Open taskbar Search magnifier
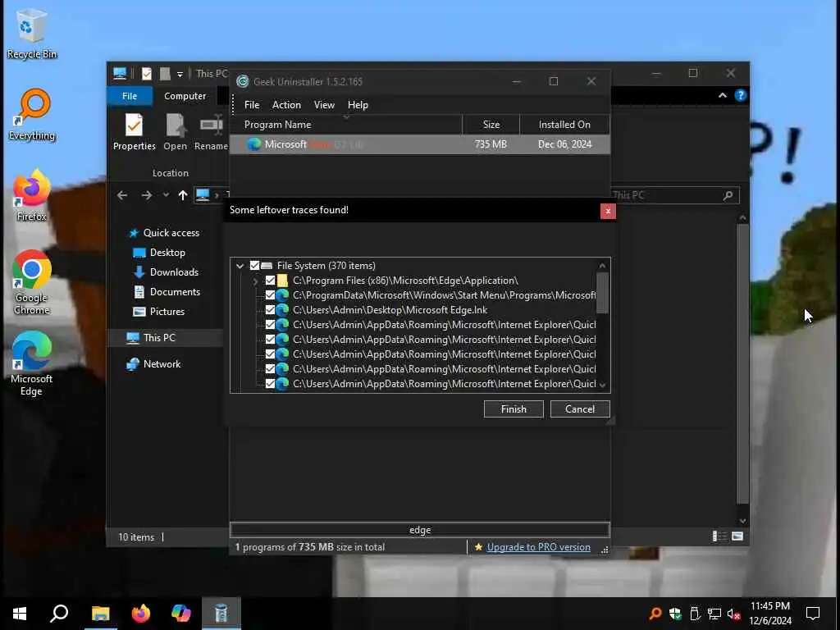840x630 pixels. tap(59, 614)
